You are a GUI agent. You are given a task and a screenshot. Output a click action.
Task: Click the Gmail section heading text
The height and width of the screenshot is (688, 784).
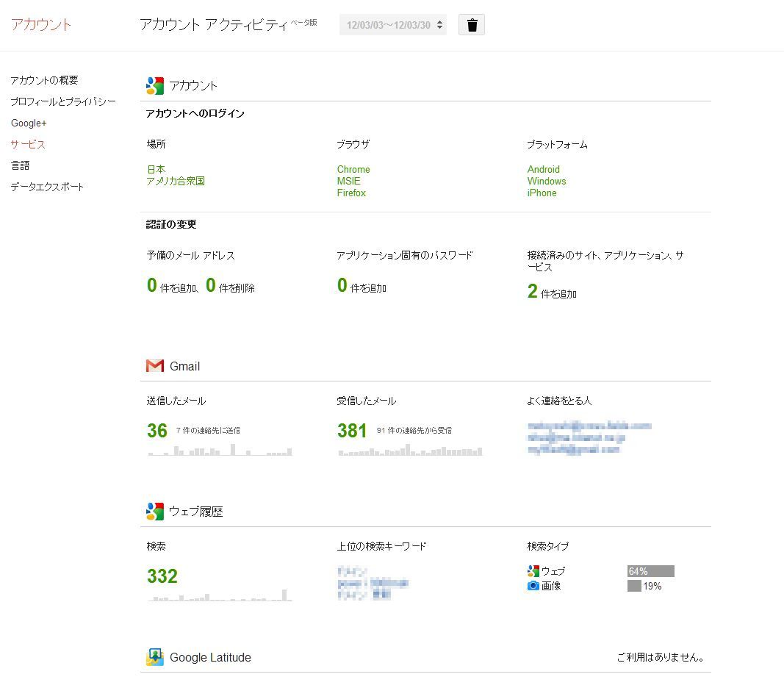(184, 366)
